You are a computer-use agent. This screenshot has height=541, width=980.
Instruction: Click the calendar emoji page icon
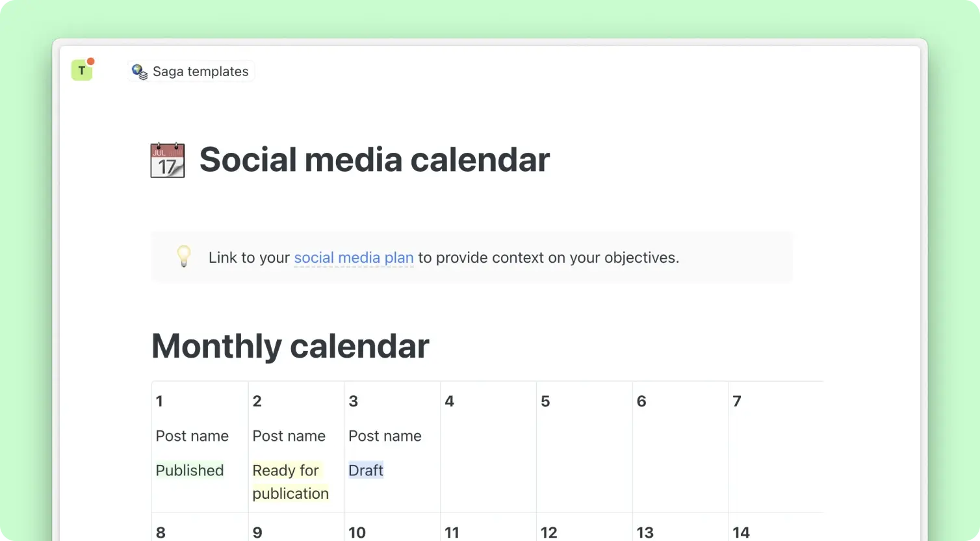point(168,161)
